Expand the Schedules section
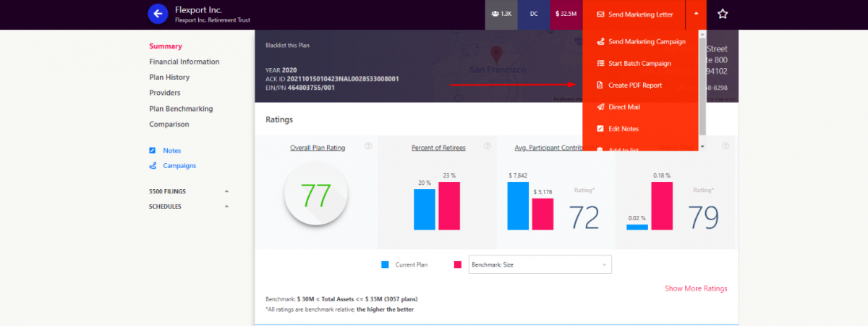This screenshot has height=326, width=868. (x=226, y=206)
